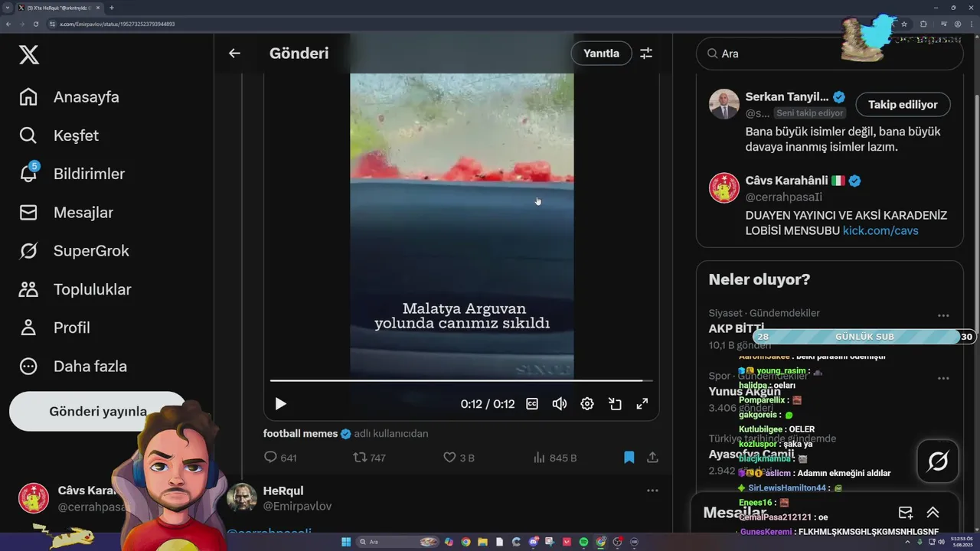Open the taskbar clock and date
The width and height of the screenshot is (980, 551).
tap(960, 542)
